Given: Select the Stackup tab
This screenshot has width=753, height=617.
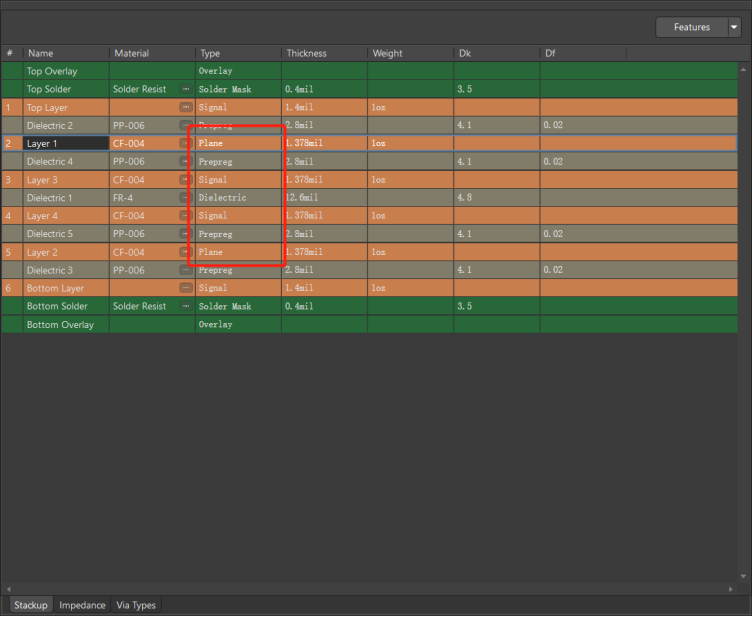Looking at the screenshot, I should click(30, 605).
